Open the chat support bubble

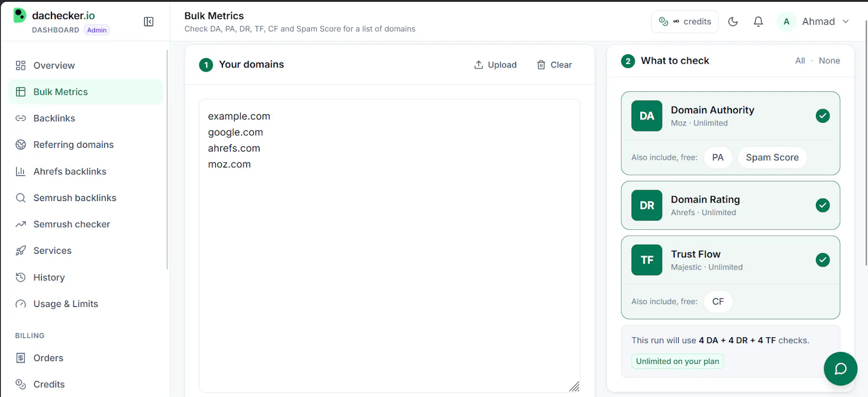click(x=840, y=369)
